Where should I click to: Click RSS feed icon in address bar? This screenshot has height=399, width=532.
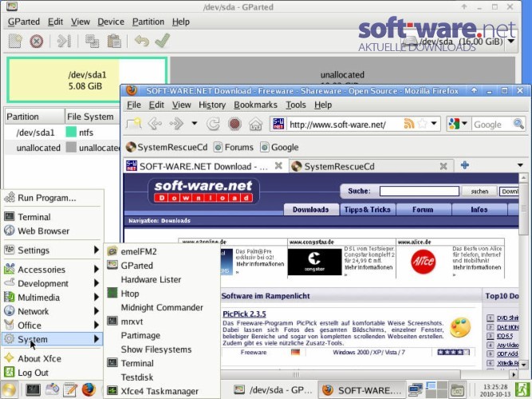pos(409,124)
